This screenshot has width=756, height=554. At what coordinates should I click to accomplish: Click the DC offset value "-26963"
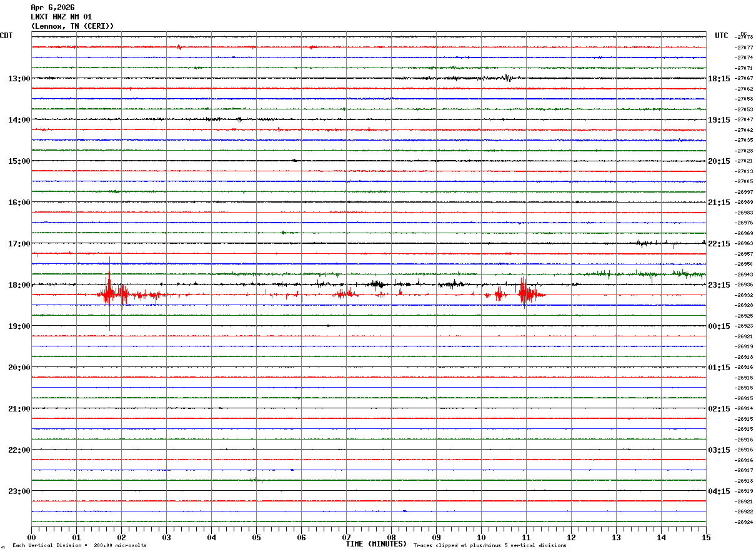pos(744,244)
